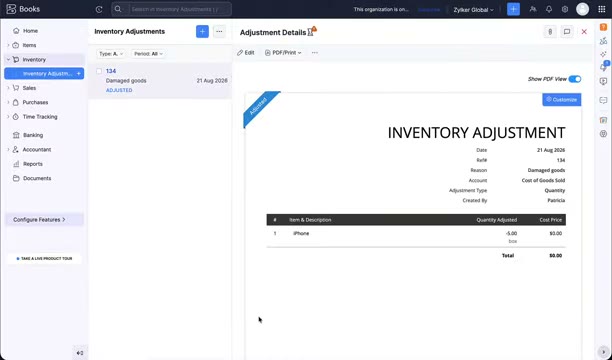This screenshot has width=612, height=360.
Task: Open attachments paperclip icon in details header
Action: pos(550,32)
